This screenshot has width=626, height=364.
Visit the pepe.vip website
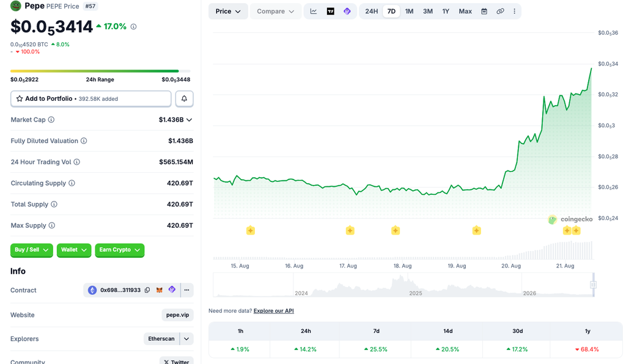click(x=178, y=315)
